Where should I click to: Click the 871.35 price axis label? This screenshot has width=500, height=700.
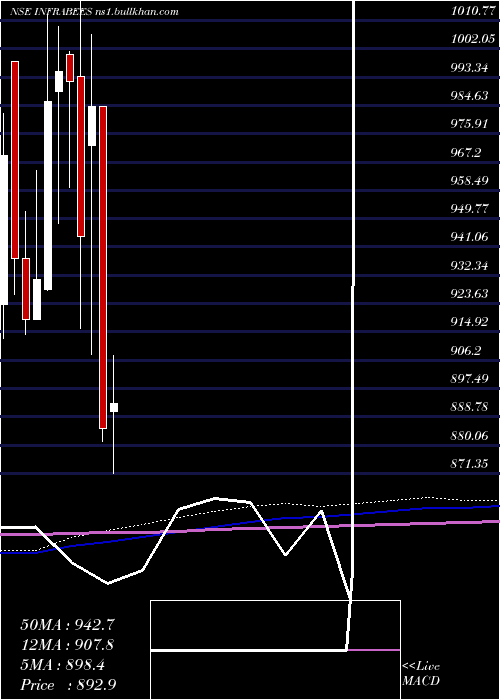click(469, 464)
